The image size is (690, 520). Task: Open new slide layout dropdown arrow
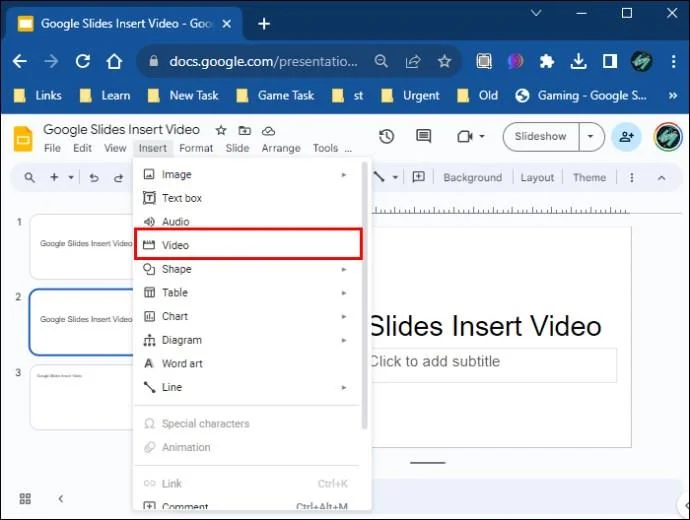[x=71, y=178]
